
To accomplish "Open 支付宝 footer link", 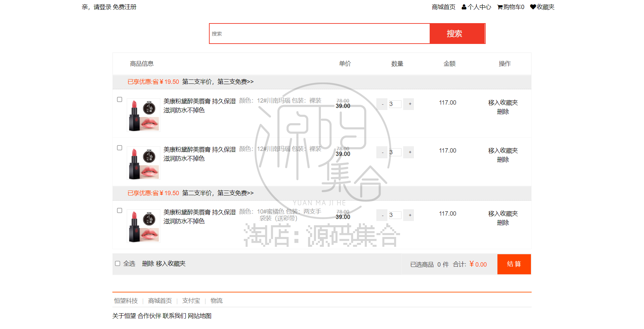I will coord(191,301).
